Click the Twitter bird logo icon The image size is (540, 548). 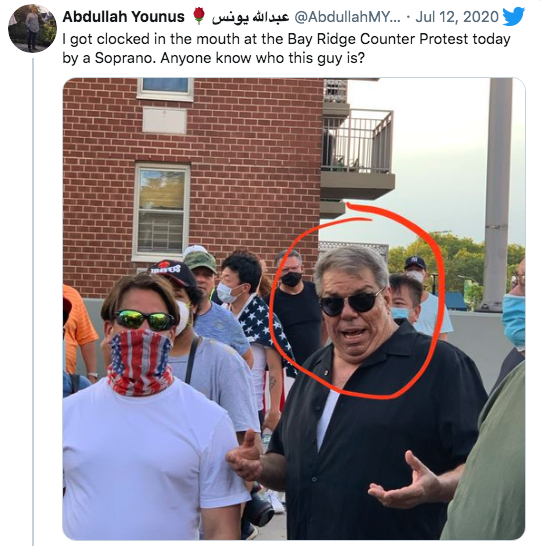pos(513,16)
